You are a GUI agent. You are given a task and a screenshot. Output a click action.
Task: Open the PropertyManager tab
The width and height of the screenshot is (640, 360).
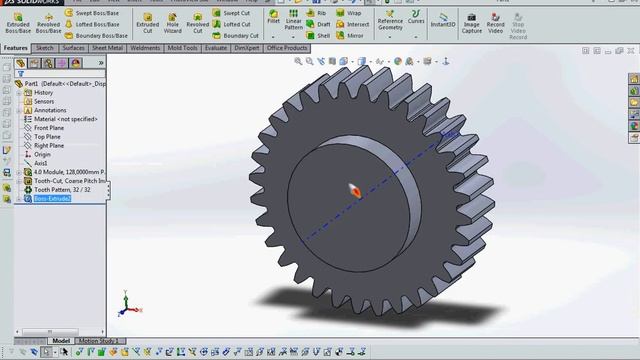tap(35, 63)
